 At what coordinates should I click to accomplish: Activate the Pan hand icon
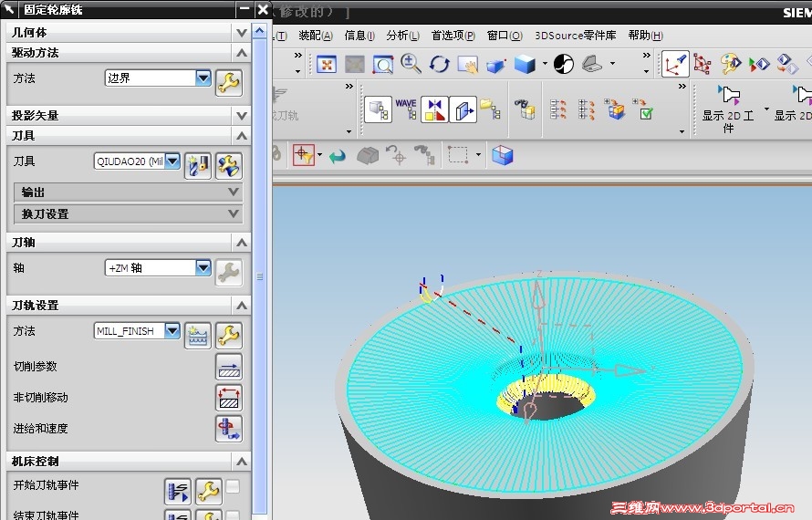(x=468, y=65)
